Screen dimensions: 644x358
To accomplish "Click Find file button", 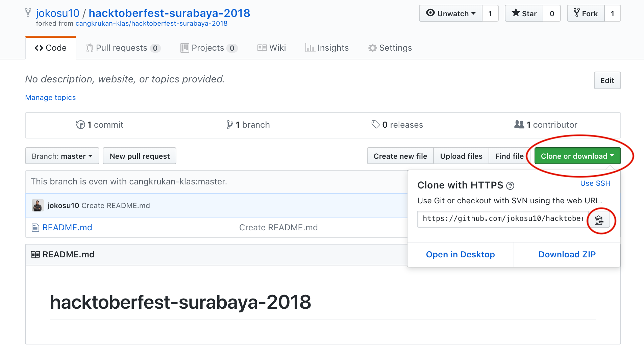I will 509,156.
